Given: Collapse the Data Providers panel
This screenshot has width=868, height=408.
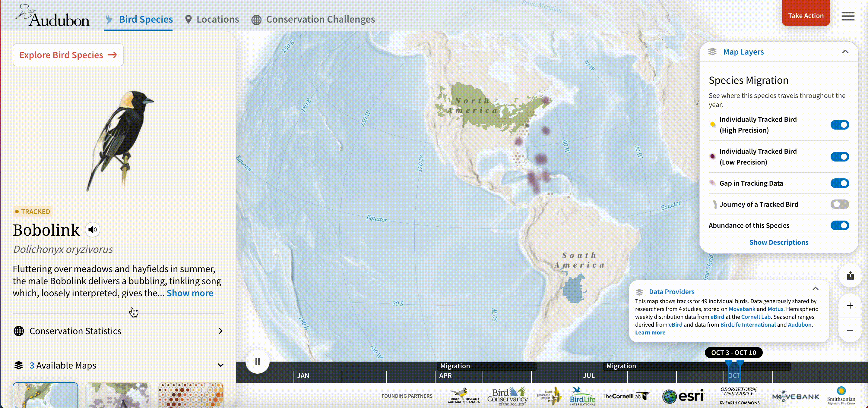Looking at the screenshot, I should click(x=816, y=289).
